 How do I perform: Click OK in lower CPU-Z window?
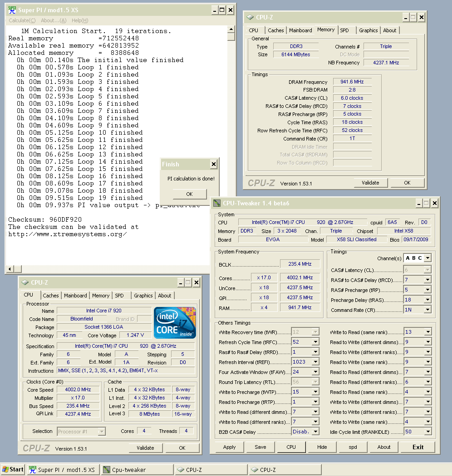click(x=182, y=448)
